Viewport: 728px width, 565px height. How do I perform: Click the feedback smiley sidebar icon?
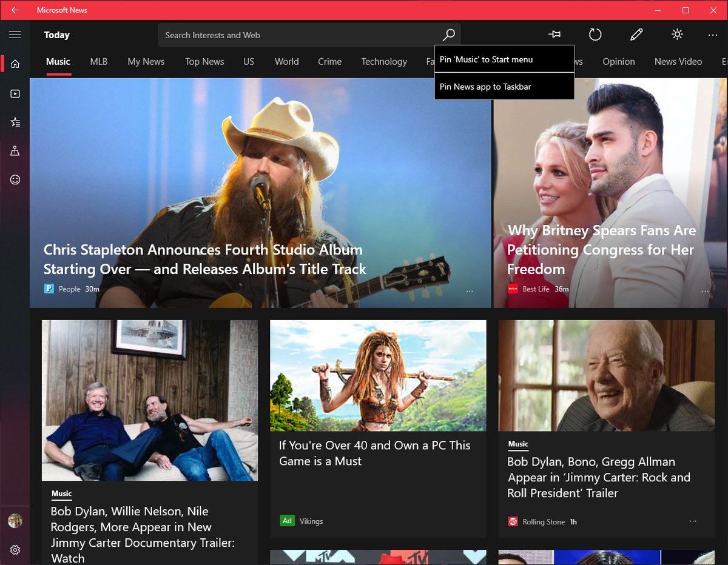[x=15, y=179]
